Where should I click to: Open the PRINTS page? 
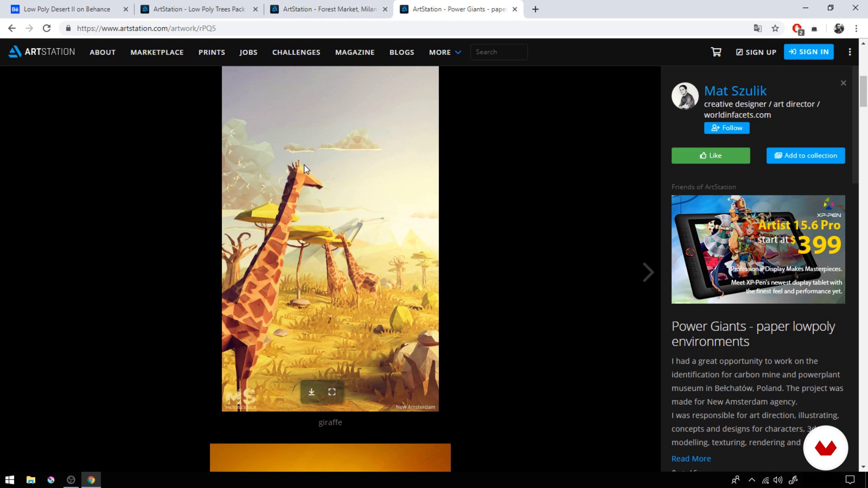(x=212, y=52)
